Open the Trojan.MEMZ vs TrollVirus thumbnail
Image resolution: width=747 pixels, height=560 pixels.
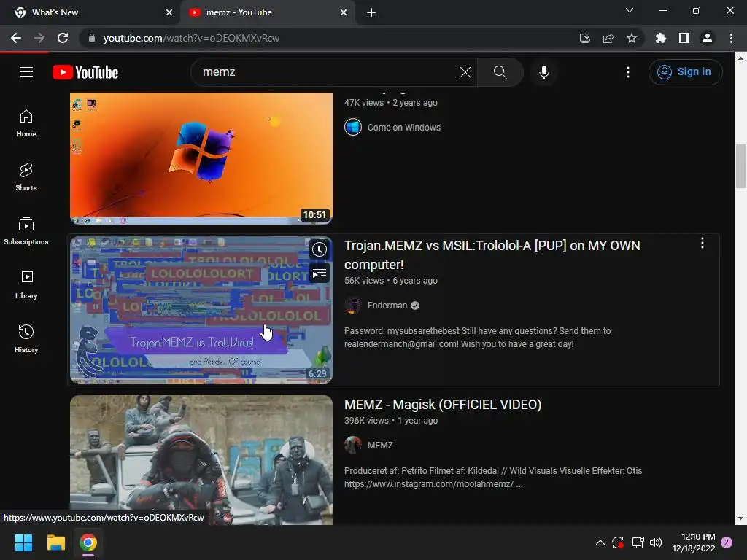click(201, 309)
